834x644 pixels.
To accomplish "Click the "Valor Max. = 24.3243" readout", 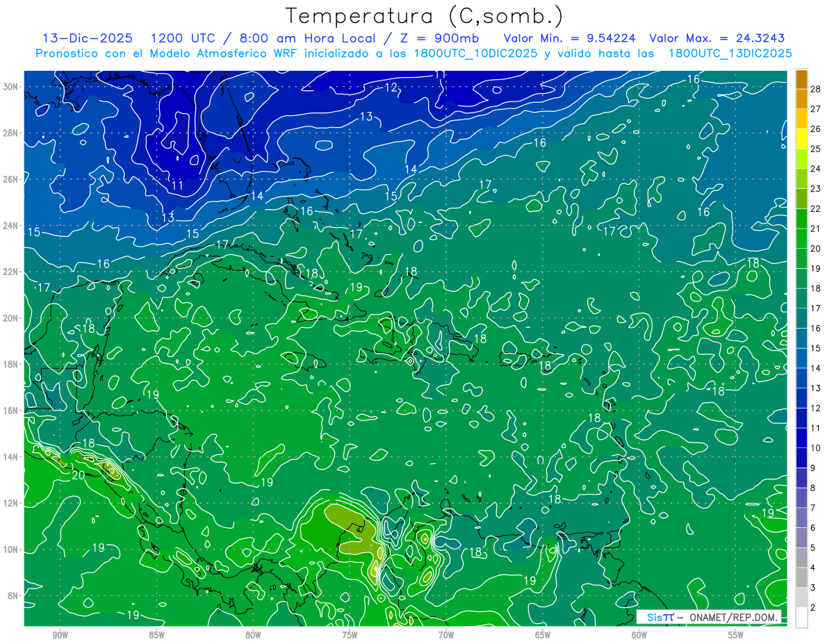I will pos(717,38).
